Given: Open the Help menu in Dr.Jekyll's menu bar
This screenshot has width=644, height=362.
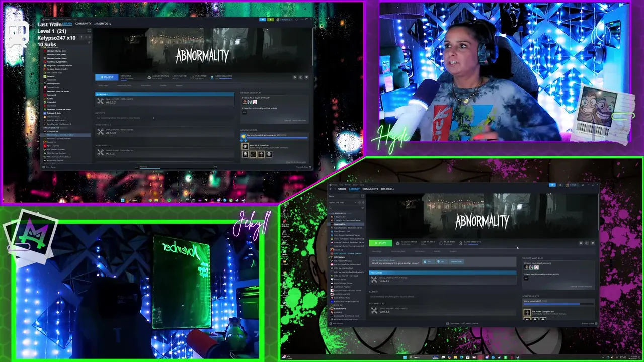Looking at the screenshot, I should [362, 185].
